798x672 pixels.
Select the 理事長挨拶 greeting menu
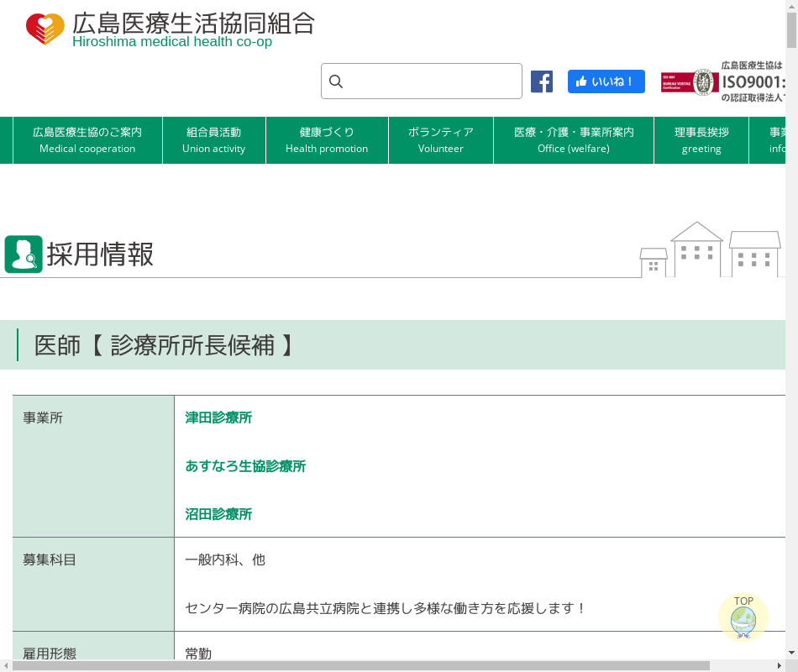[x=701, y=139]
